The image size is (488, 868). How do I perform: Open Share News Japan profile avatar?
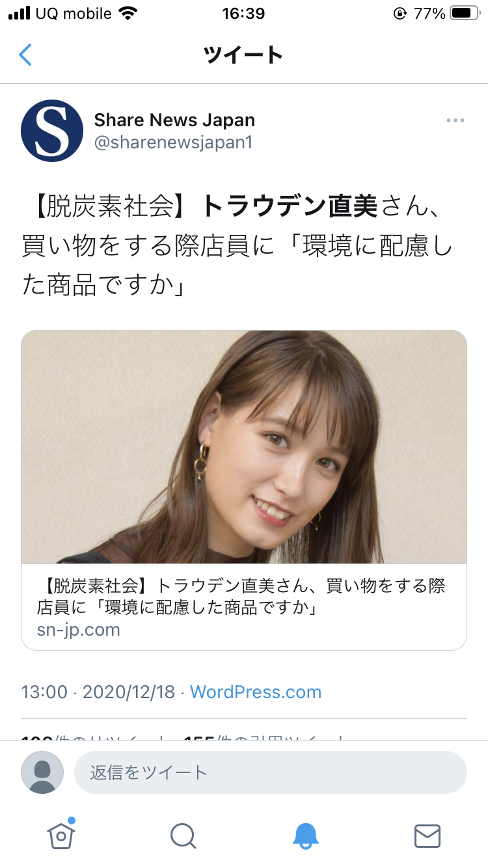[52, 131]
